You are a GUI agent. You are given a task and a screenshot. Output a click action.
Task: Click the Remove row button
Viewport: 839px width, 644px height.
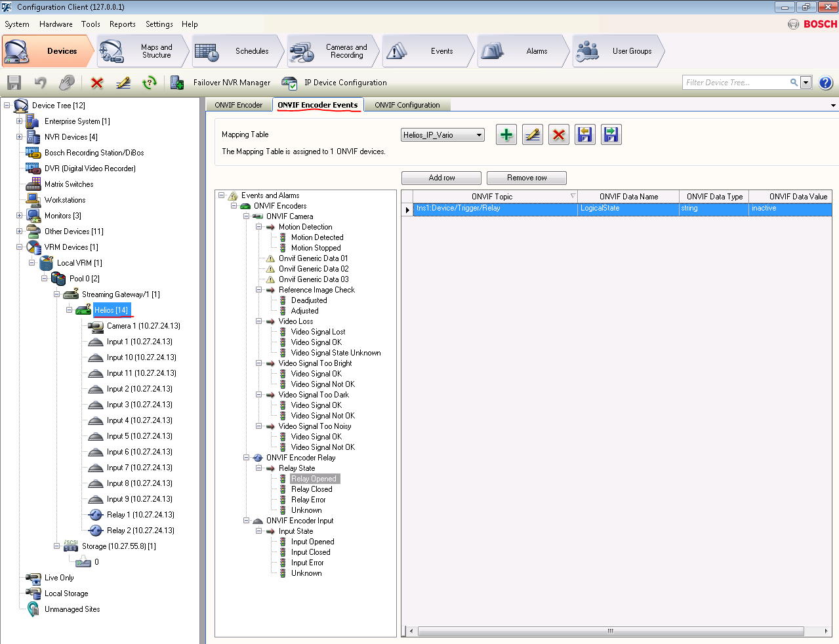pos(526,178)
